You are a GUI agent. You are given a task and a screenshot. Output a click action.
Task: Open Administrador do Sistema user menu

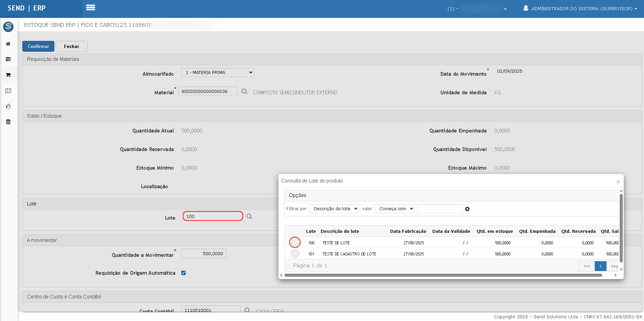point(580,8)
